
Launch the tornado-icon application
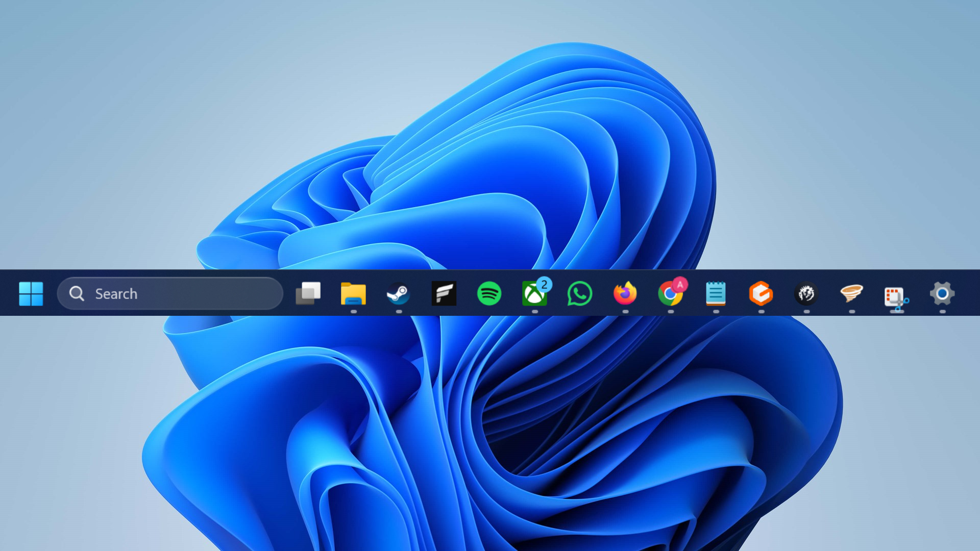851,293
